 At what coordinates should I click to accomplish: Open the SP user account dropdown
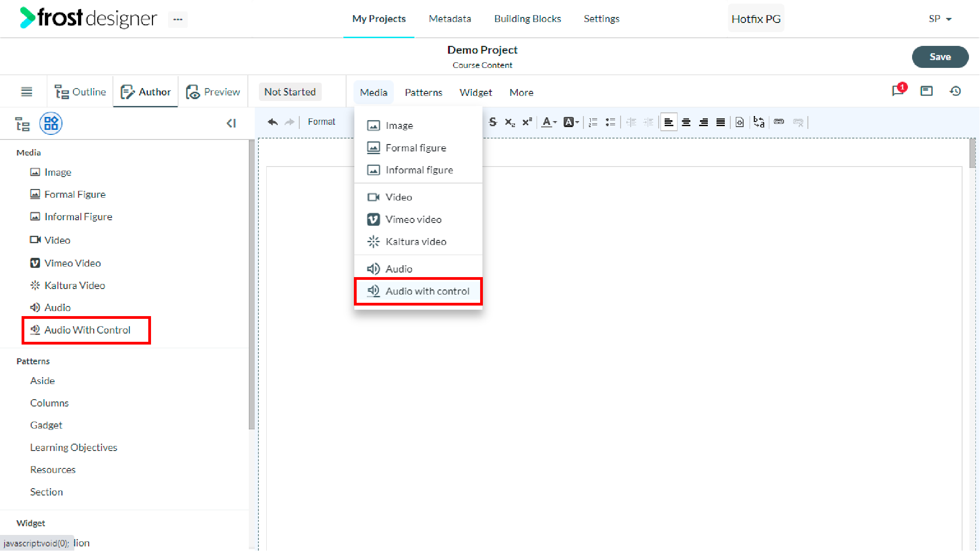(940, 19)
